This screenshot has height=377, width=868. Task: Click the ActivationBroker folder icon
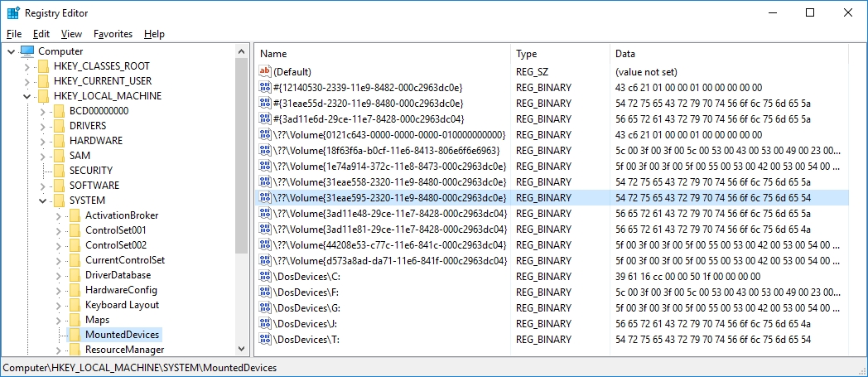click(x=75, y=216)
